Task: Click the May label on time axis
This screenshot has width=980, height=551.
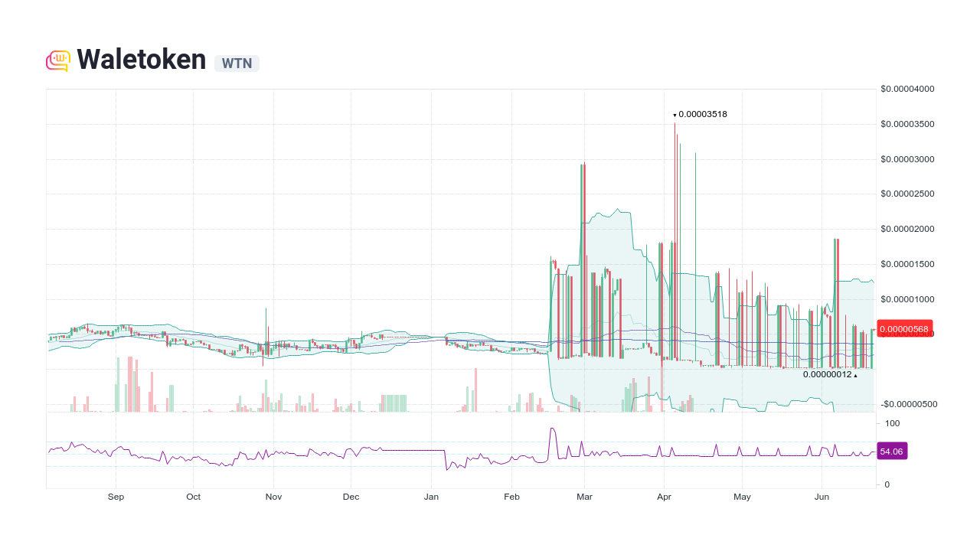Action: [742, 497]
